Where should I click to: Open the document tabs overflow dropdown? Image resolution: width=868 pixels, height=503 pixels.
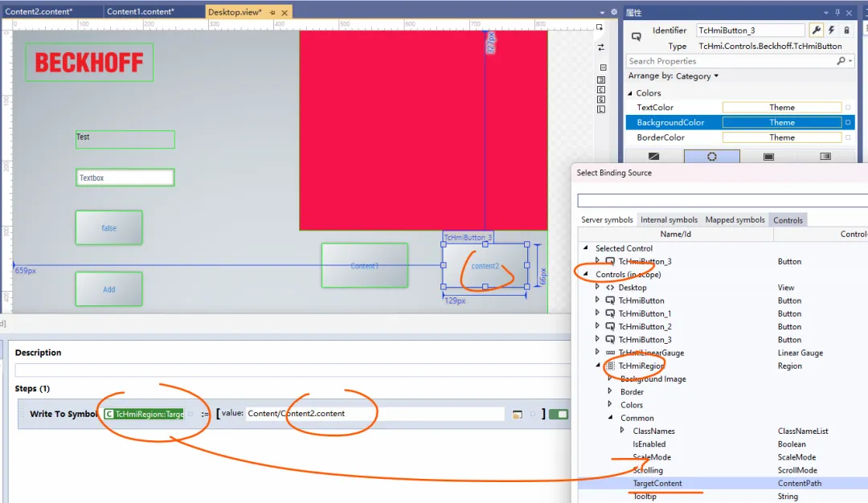point(602,12)
